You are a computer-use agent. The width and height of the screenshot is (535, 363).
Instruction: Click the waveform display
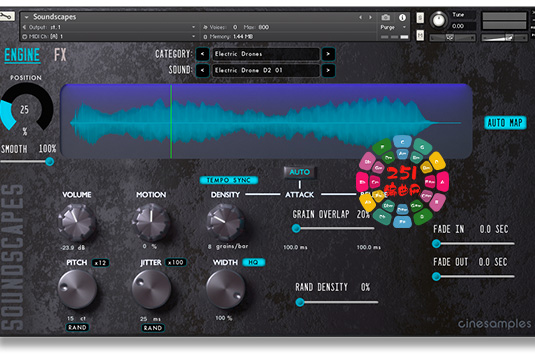(x=266, y=121)
